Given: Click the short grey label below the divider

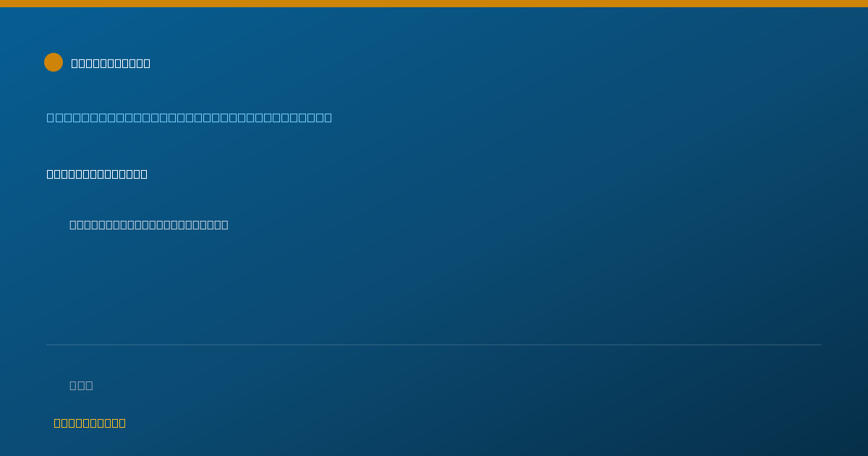Looking at the screenshot, I should [x=81, y=385].
